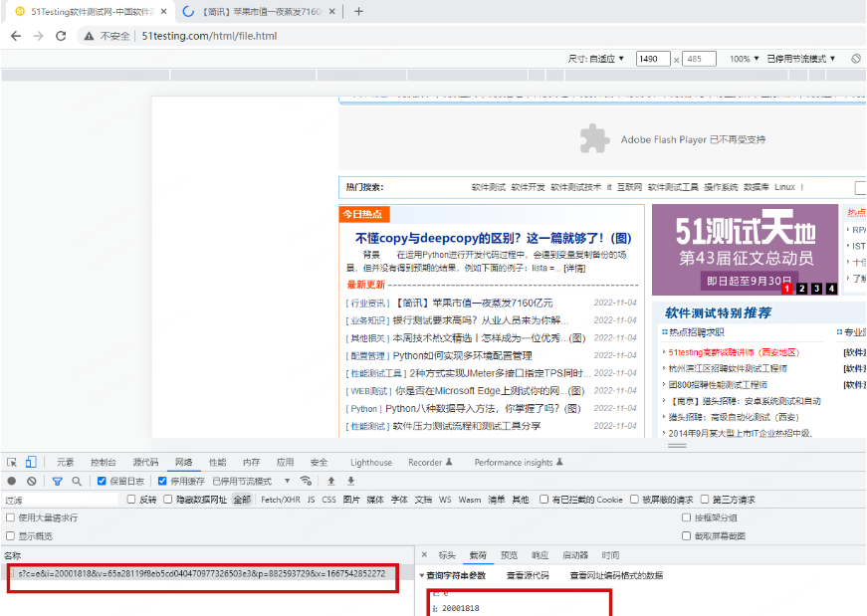Open the Lighthouse tab
Viewport: 867px width, 616px height.
(x=371, y=463)
